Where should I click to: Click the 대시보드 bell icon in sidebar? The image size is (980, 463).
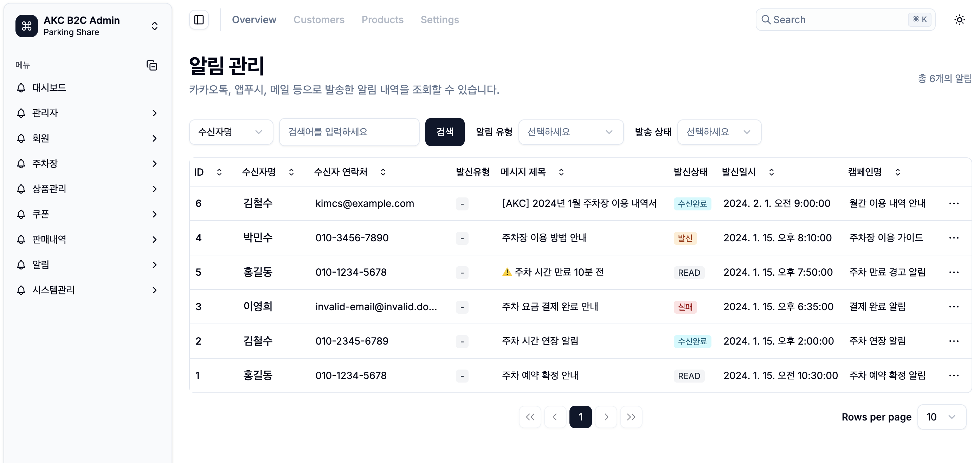click(21, 88)
